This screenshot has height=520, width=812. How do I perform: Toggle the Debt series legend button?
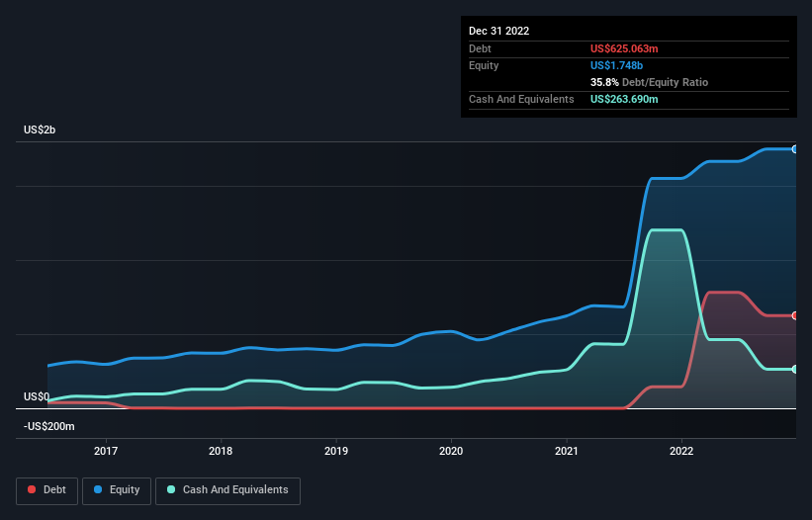(x=46, y=490)
